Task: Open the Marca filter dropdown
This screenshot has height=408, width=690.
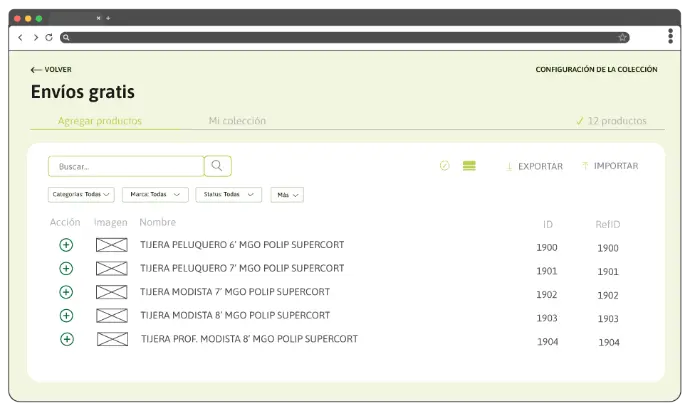Action: click(155, 195)
